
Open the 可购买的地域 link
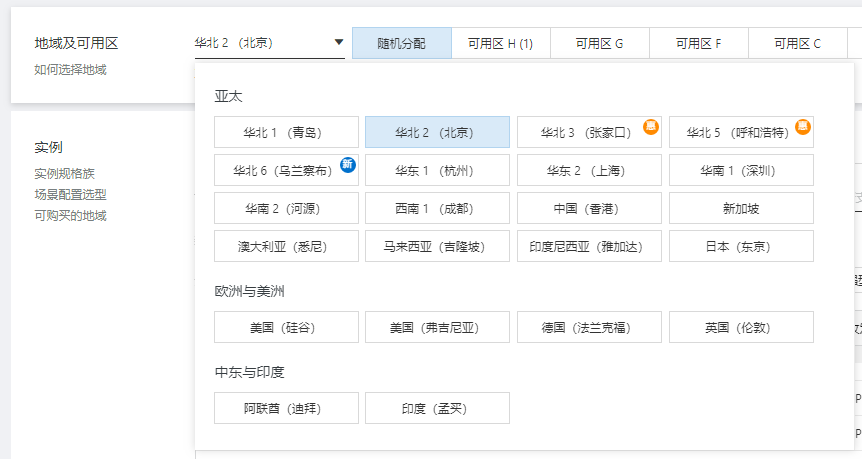pyautogui.click(x=70, y=215)
